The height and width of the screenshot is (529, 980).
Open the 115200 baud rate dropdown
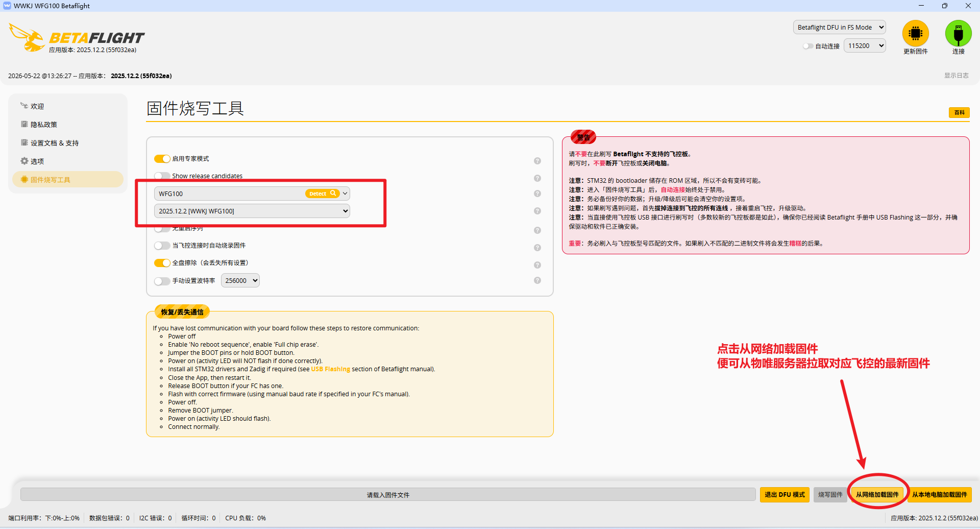click(x=865, y=46)
